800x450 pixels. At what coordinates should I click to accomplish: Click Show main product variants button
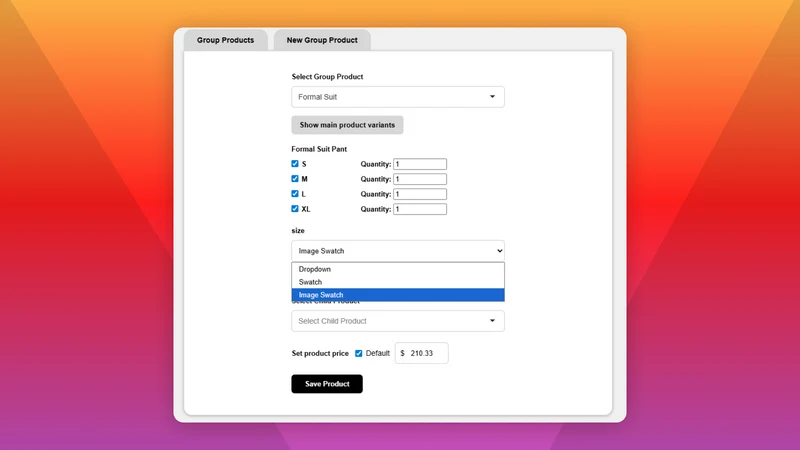tap(347, 125)
